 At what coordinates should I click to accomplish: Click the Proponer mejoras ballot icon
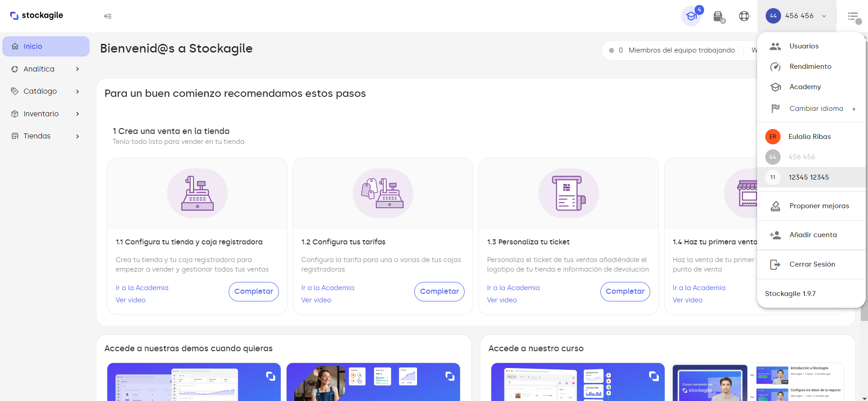(776, 206)
